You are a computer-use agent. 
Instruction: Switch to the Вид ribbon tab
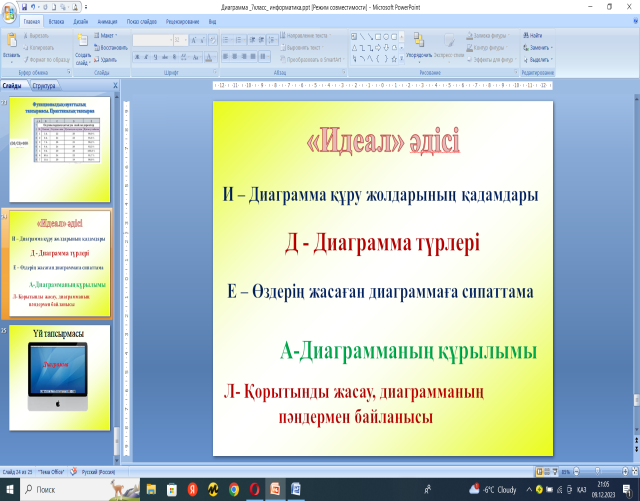click(212, 22)
